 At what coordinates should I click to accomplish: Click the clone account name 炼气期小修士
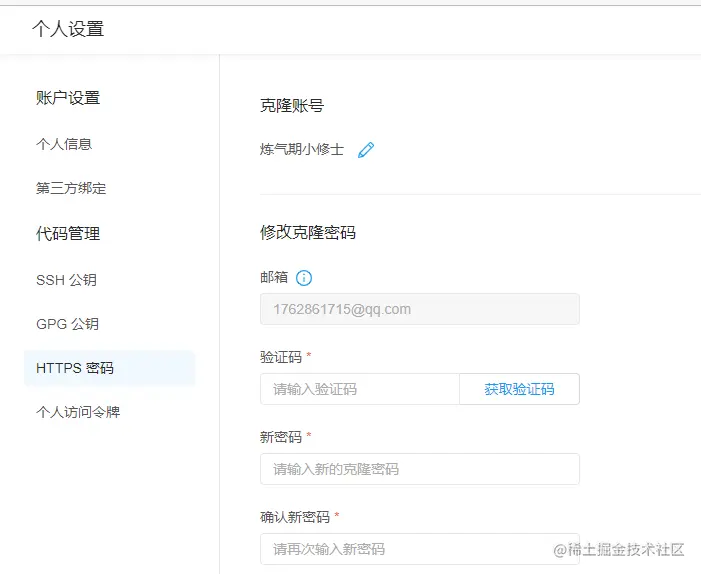(x=302, y=149)
